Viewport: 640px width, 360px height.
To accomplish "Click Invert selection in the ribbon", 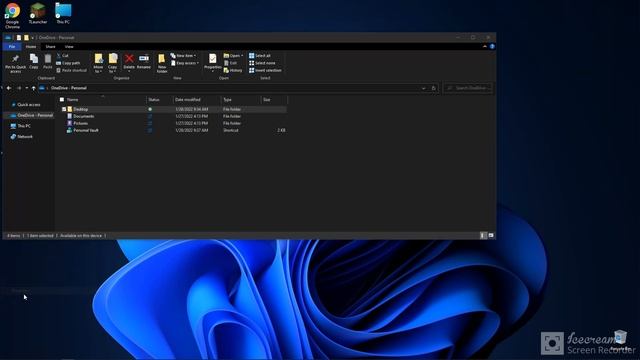I will tap(265, 70).
